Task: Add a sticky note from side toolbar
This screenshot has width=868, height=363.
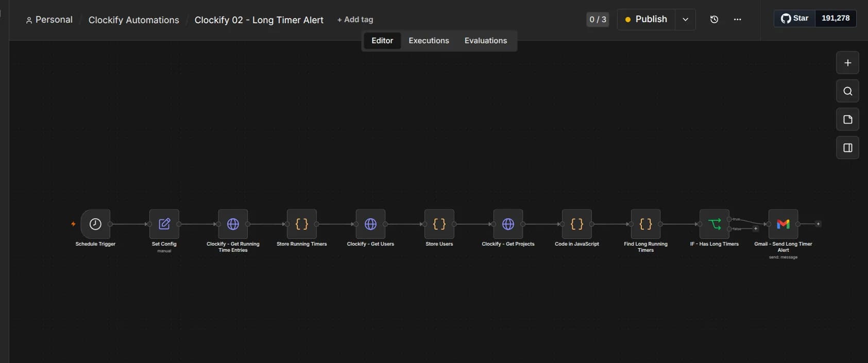Action: tap(847, 119)
